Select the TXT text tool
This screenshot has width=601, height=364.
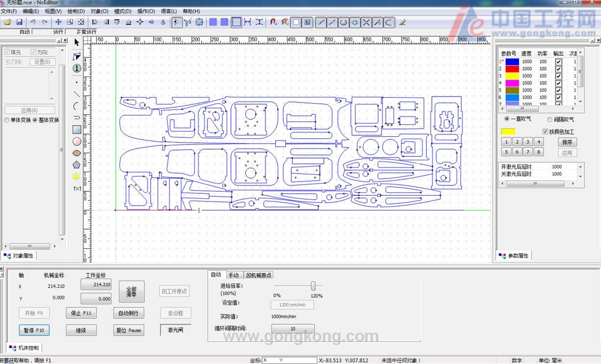point(77,188)
